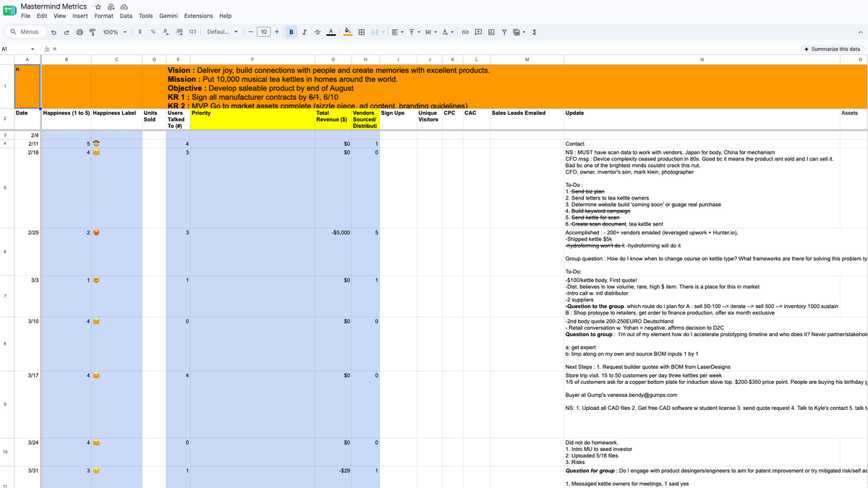868x488 pixels.
Task: Open the font family Default dropdown
Action: coord(222,32)
